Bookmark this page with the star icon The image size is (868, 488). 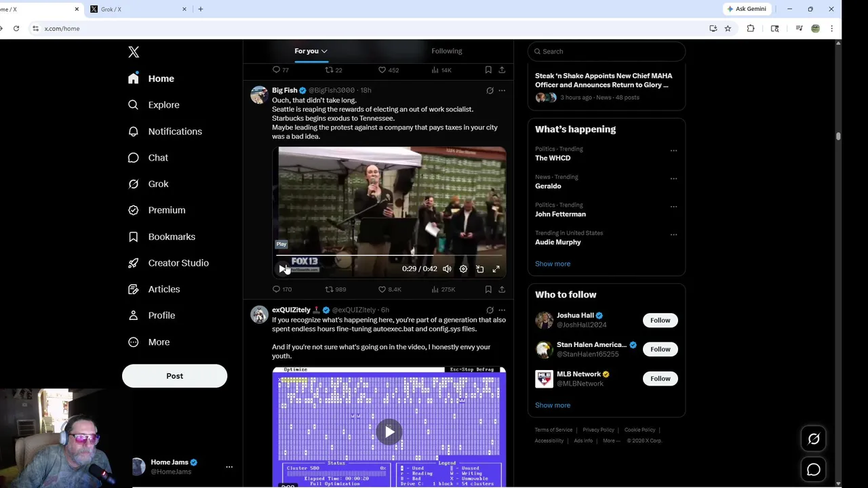tap(728, 28)
